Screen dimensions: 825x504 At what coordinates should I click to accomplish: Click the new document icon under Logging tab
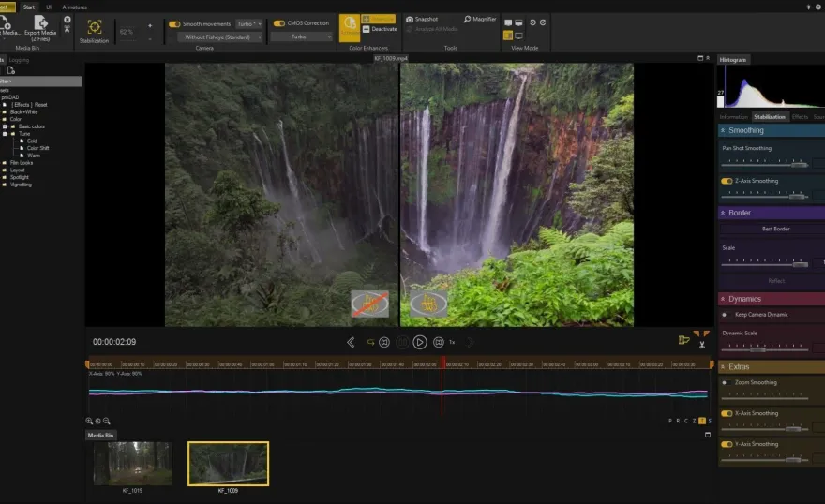11,70
